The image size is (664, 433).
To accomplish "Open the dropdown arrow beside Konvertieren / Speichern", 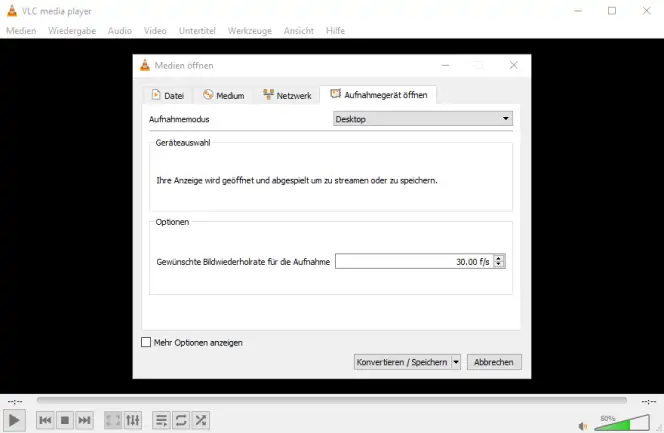I will pos(456,362).
